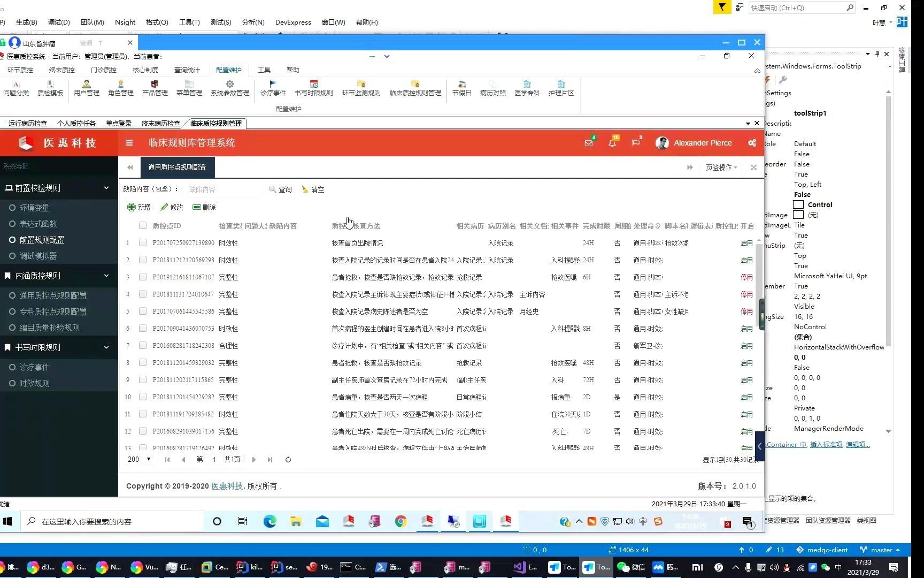Open 病历对照 ribbon icon

click(493, 88)
